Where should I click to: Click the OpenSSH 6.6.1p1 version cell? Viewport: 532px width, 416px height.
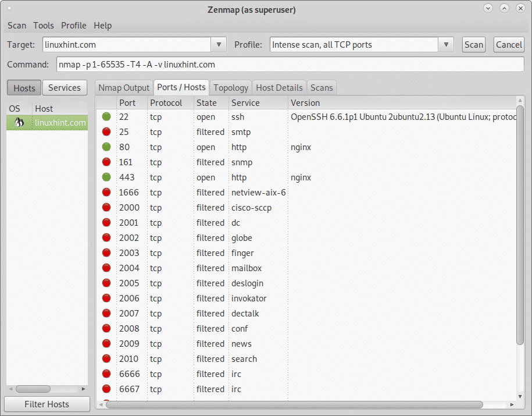pos(403,117)
